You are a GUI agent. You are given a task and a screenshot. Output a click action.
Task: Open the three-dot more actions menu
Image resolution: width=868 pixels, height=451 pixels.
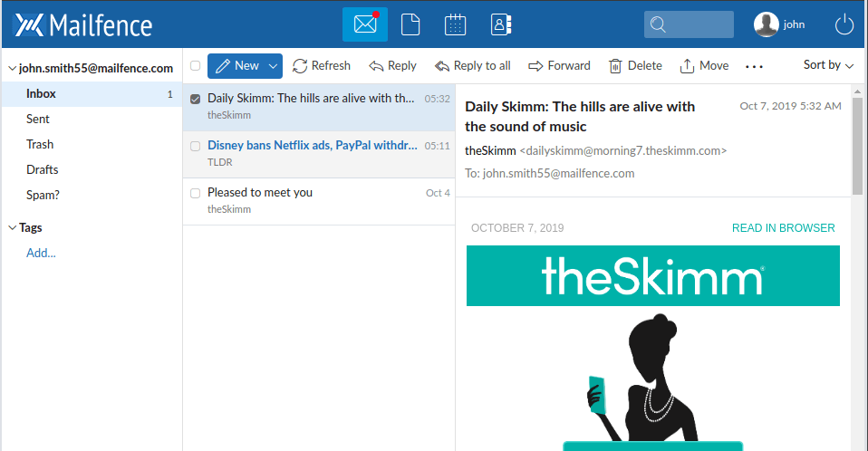pos(754,66)
